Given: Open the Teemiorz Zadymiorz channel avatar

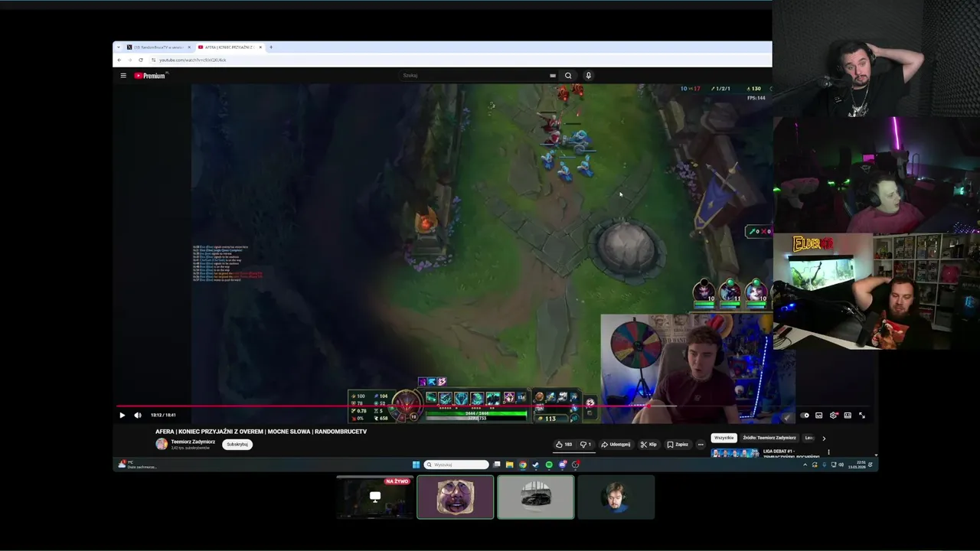Looking at the screenshot, I should pyautogui.click(x=162, y=444).
